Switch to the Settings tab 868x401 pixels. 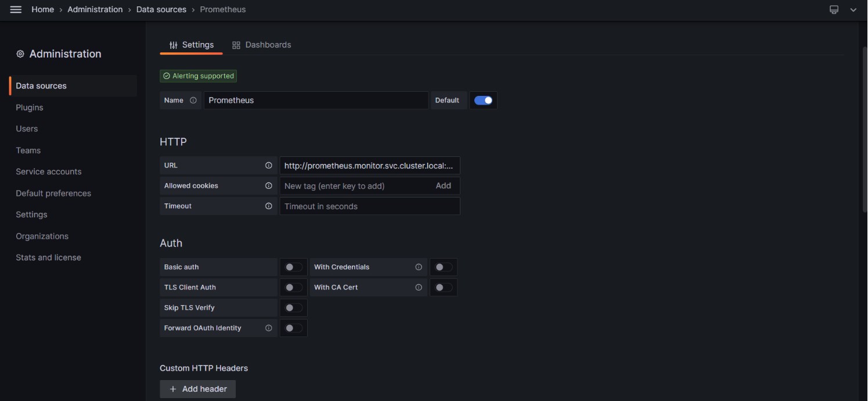click(x=191, y=45)
